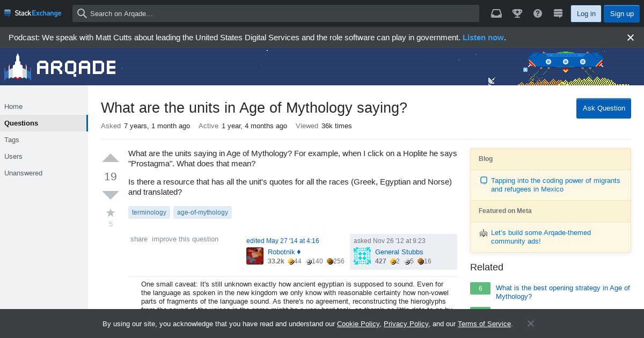644x338 pixels.
Task: Open Tags in left sidebar
Action: click(x=44, y=139)
